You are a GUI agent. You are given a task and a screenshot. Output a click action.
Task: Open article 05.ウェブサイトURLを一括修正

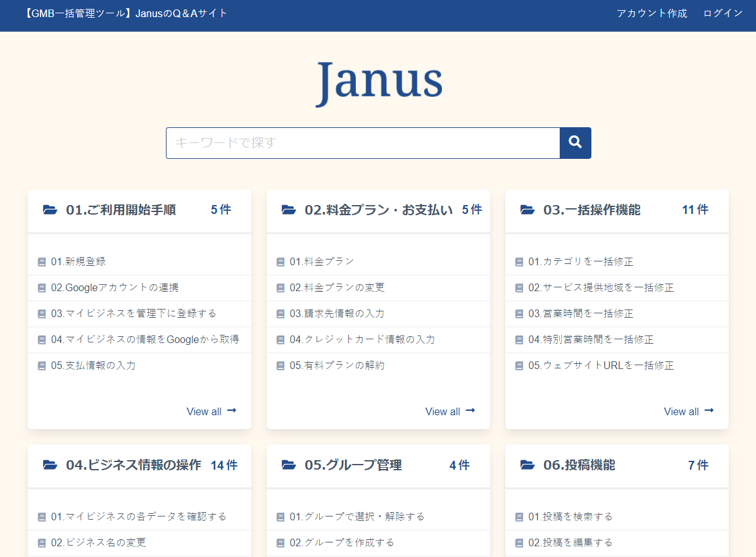(x=602, y=366)
